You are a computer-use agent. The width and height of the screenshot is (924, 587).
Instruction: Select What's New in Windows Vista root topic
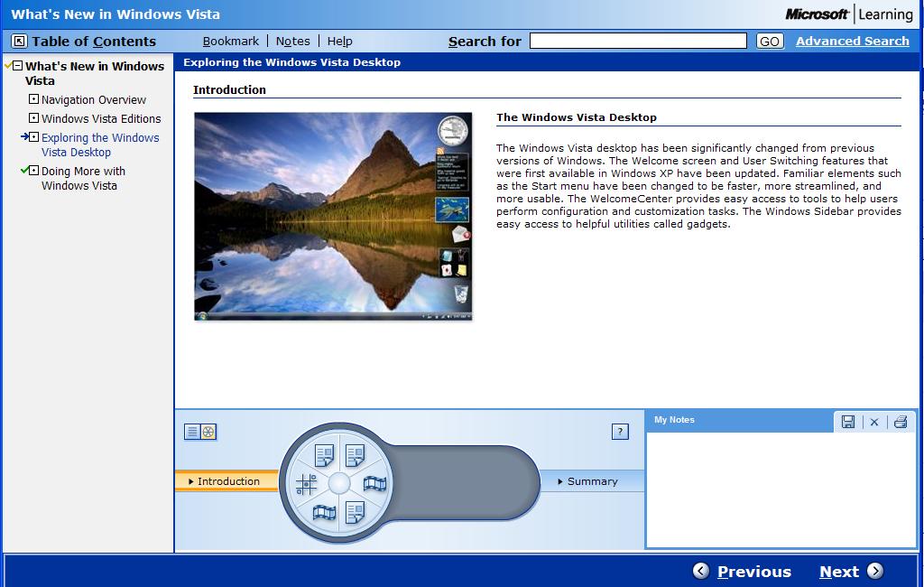pyautogui.click(x=94, y=73)
